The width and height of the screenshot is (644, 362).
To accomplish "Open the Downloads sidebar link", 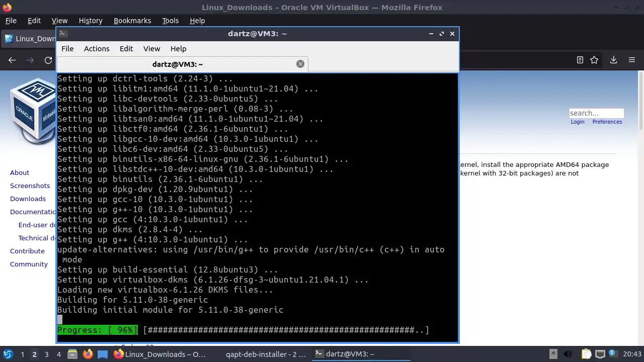I will (28, 199).
